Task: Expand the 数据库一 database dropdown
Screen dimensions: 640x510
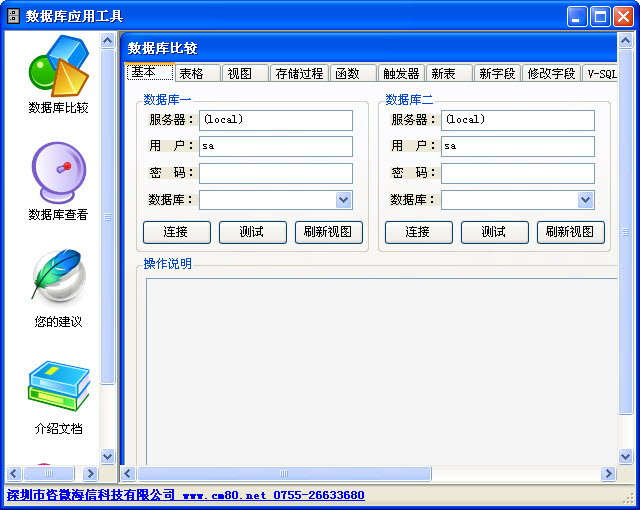Action: 344,200
